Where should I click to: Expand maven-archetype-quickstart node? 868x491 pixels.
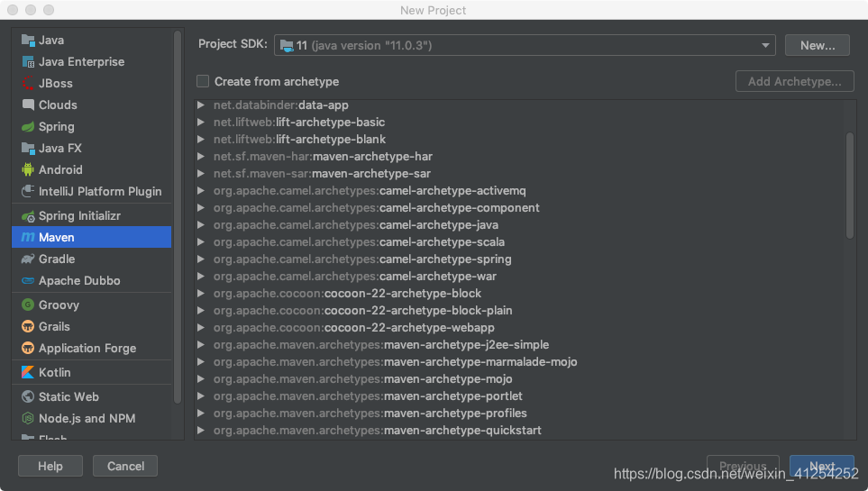tap(201, 430)
